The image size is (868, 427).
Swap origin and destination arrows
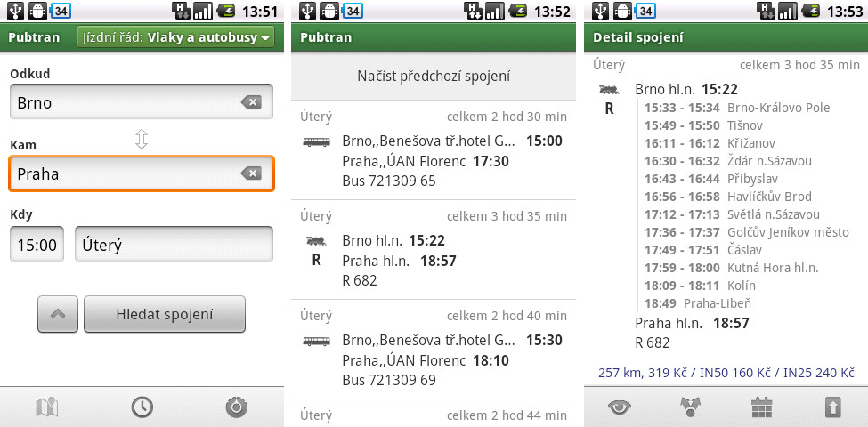pos(142,140)
